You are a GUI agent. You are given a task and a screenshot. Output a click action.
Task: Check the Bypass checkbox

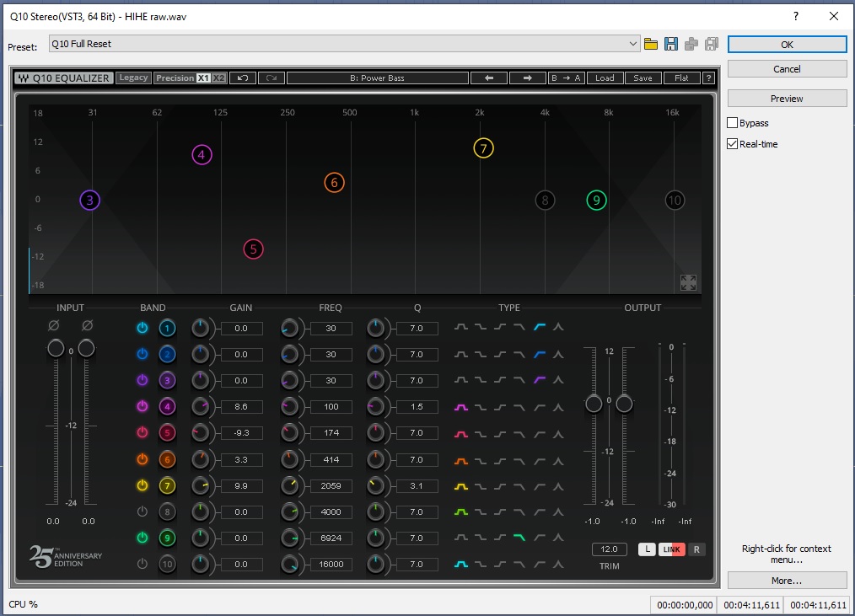pyautogui.click(x=732, y=123)
